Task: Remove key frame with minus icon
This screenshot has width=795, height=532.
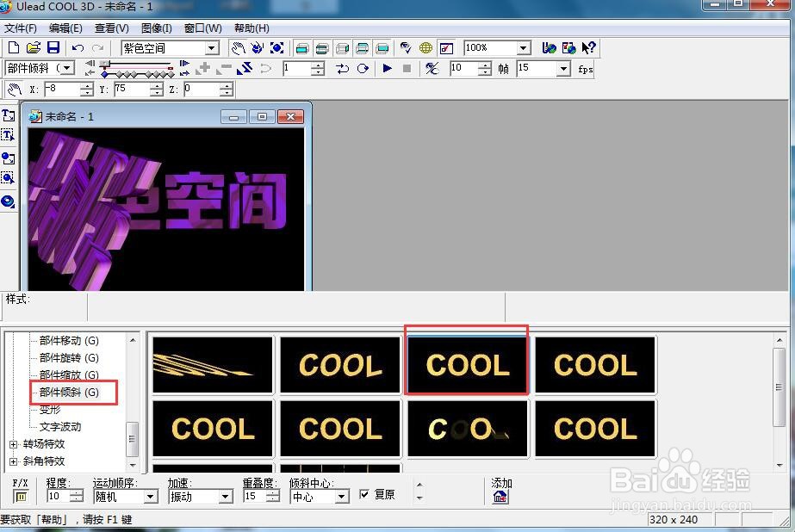Action: 225,68
